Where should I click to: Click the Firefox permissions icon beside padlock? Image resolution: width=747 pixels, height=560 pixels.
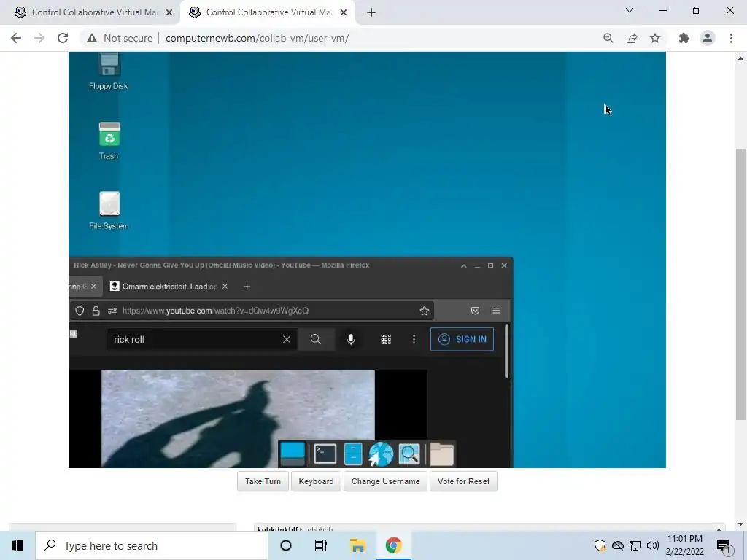112,311
